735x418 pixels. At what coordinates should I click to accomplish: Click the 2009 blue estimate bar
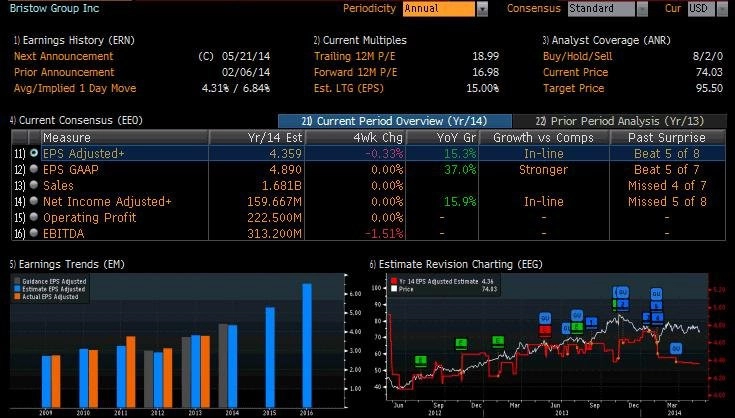coord(46,381)
